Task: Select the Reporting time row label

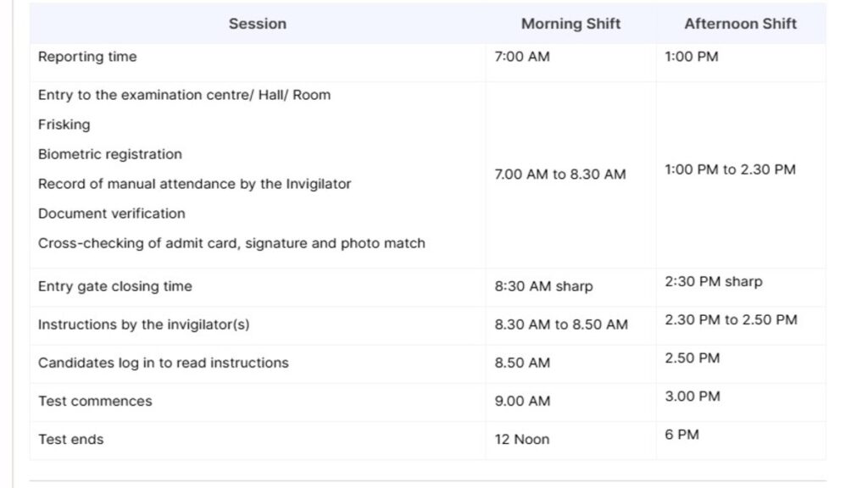Action: pos(87,57)
